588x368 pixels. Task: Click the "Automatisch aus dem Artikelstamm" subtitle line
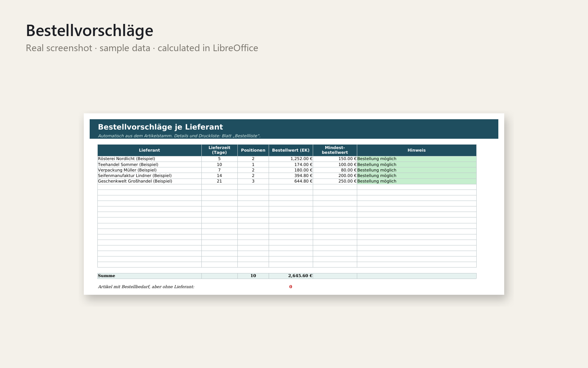(179, 136)
